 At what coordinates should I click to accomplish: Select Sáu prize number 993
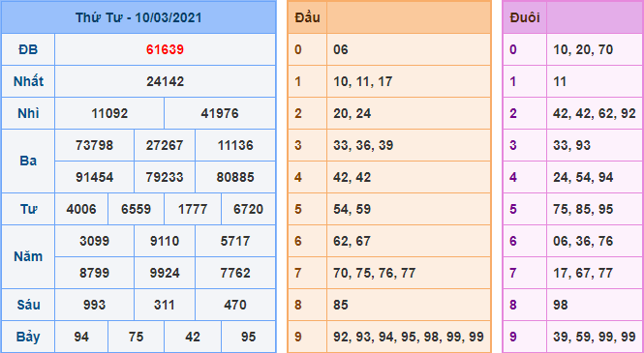point(95,305)
